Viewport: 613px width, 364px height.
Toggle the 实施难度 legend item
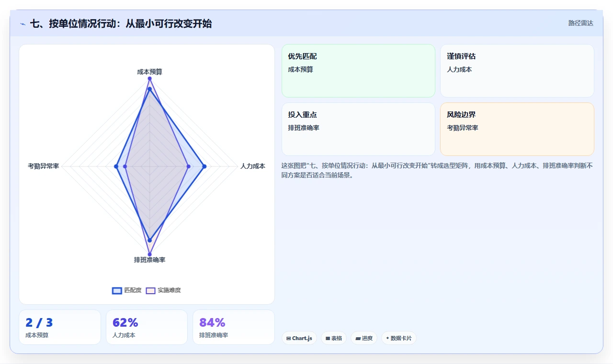(x=163, y=290)
